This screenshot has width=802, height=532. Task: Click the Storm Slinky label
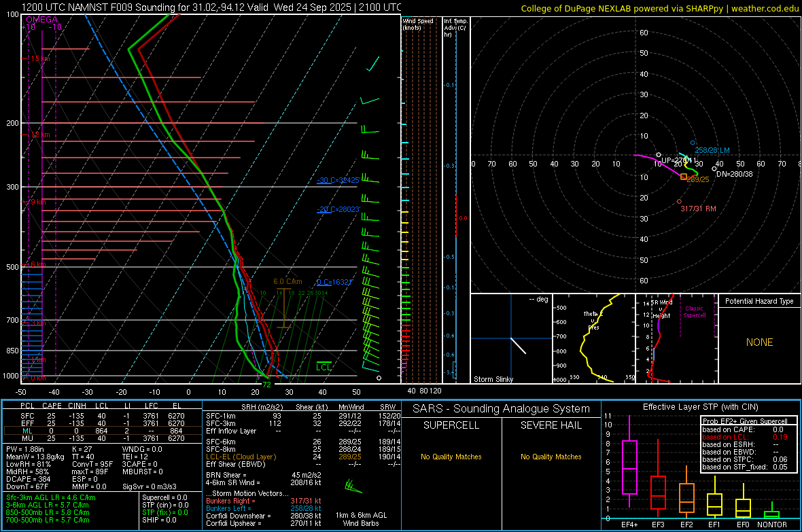click(493, 379)
